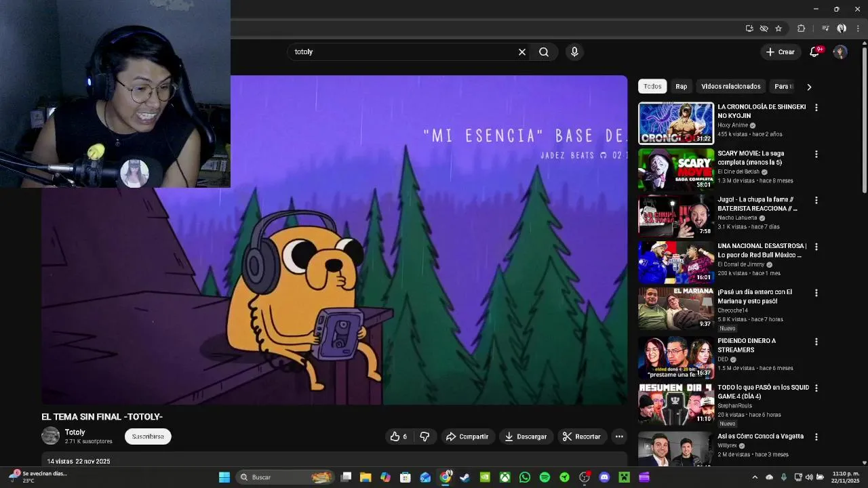Click the taskbar Buscar search box
This screenshot has height=488, width=868.
285,477
